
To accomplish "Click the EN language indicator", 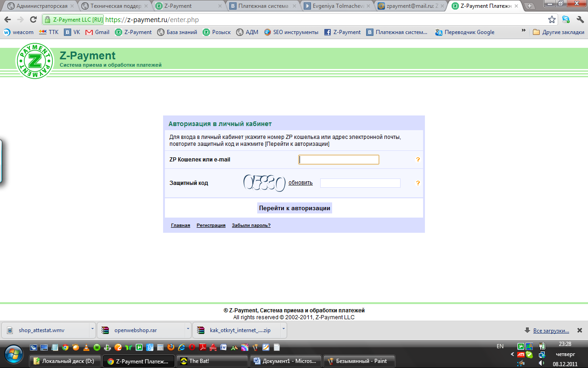I will pyautogui.click(x=500, y=346).
